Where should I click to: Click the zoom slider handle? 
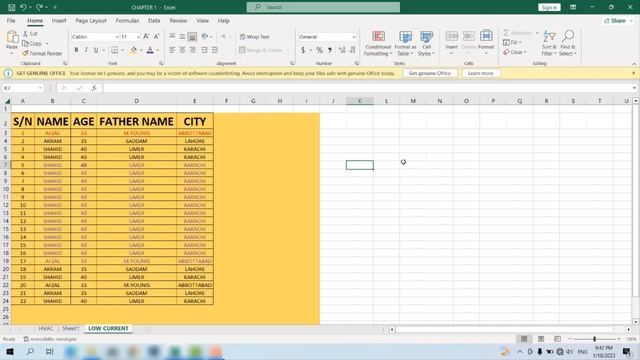594,339
